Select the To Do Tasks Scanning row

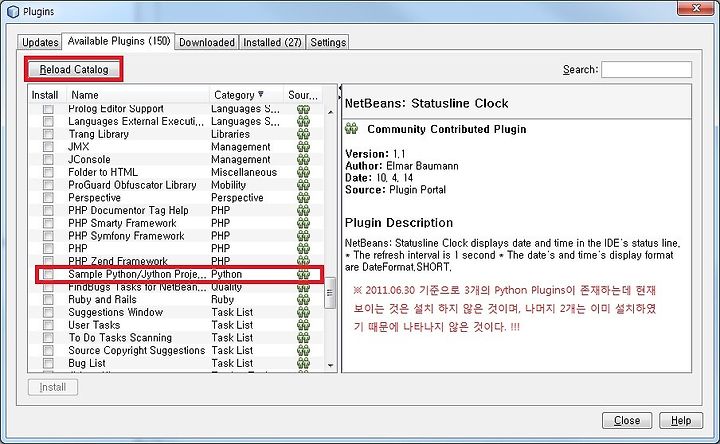coord(176,337)
